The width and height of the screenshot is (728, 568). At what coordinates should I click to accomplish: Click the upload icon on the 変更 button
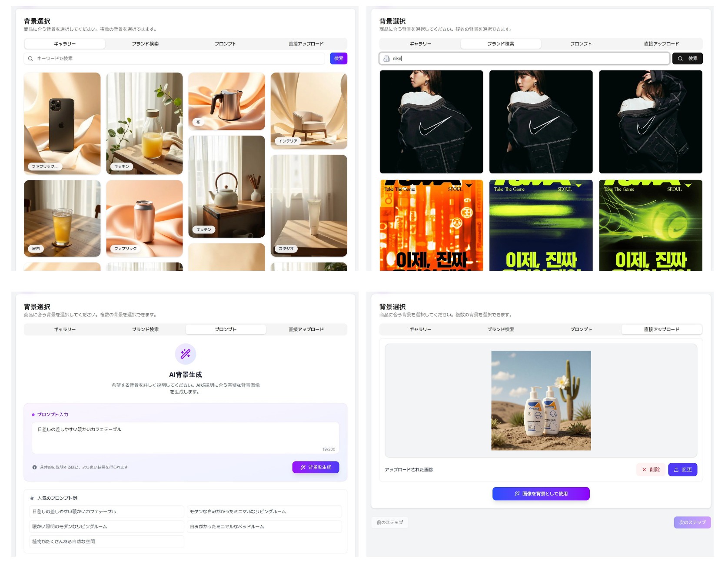point(676,469)
